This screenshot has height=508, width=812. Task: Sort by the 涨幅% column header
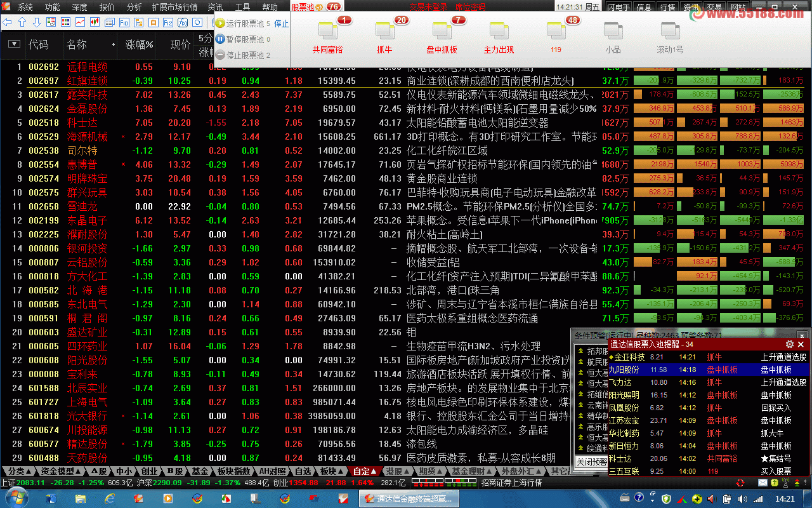[x=140, y=44]
